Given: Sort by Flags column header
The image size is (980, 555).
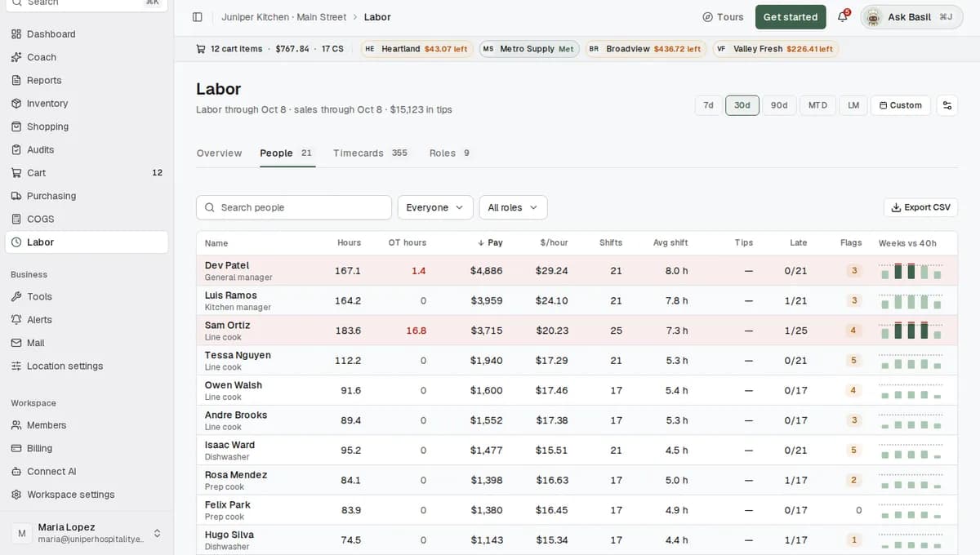Looking at the screenshot, I should (x=851, y=243).
